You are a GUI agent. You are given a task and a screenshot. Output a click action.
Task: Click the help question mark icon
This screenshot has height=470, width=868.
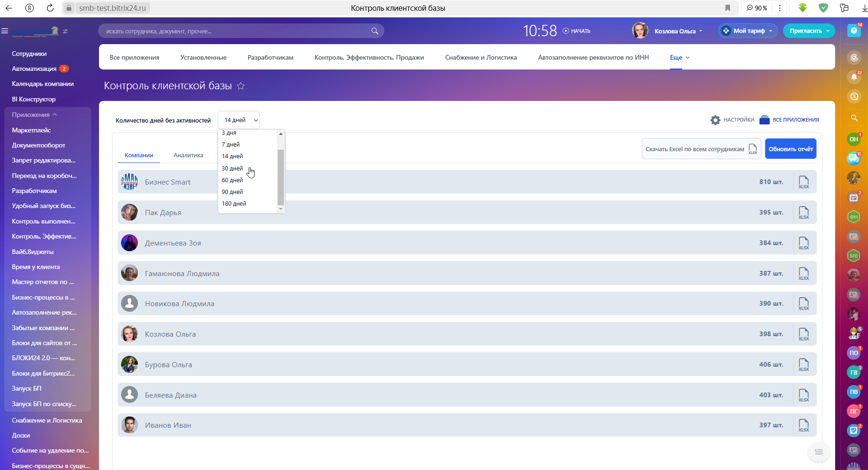pos(854,31)
